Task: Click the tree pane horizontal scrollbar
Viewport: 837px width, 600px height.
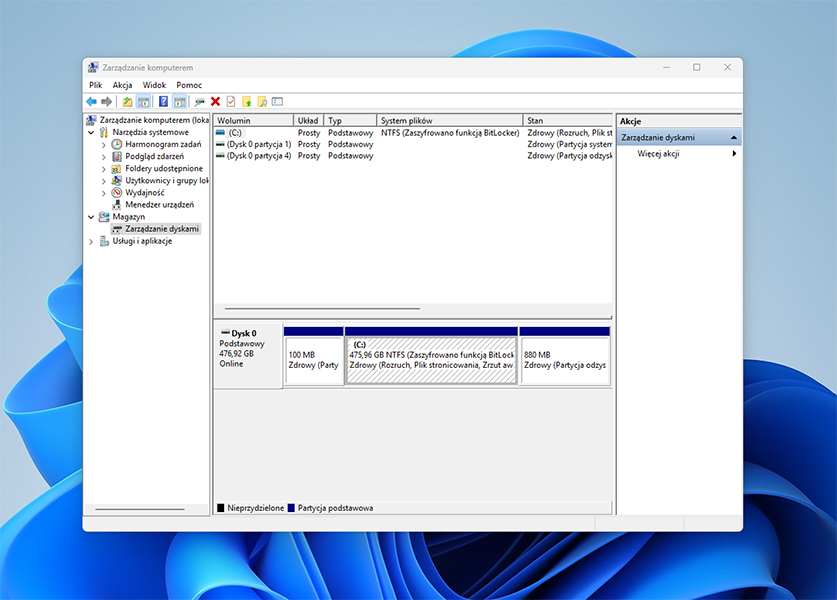Action: point(140,509)
